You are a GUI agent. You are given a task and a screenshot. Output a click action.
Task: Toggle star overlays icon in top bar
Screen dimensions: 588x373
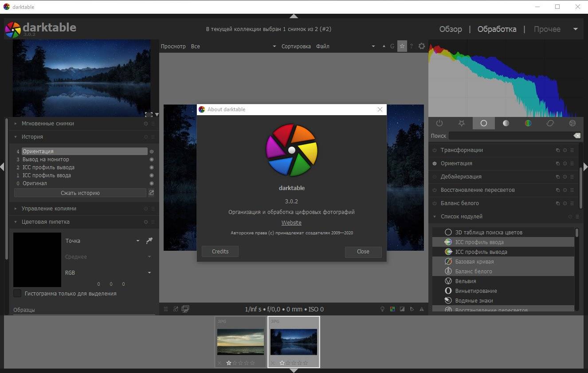[x=402, y=46]
